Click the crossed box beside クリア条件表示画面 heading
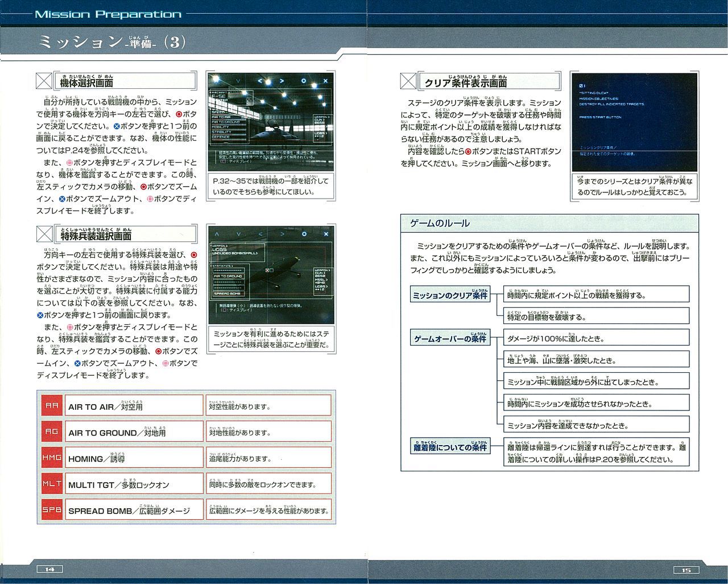The image size is (728, 584). 408,82
